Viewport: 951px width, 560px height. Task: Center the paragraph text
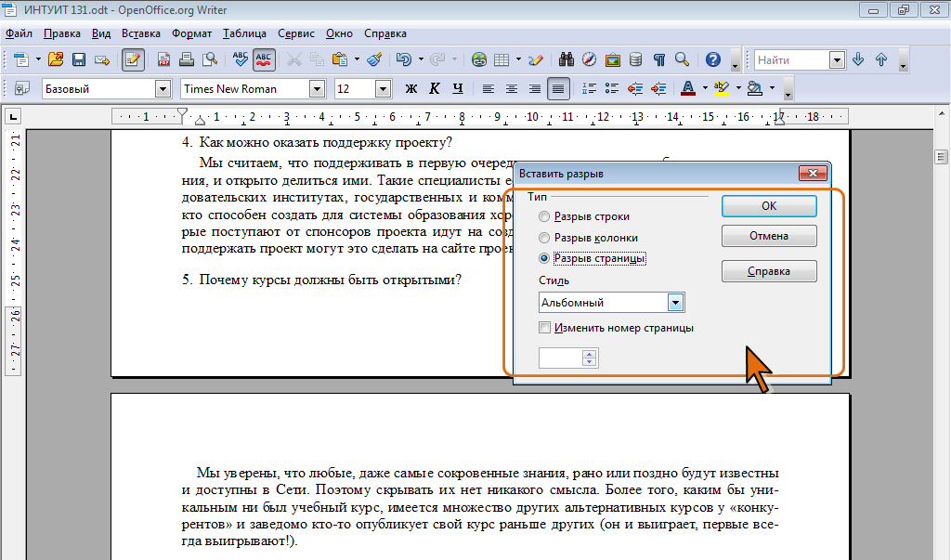[512, 88]
